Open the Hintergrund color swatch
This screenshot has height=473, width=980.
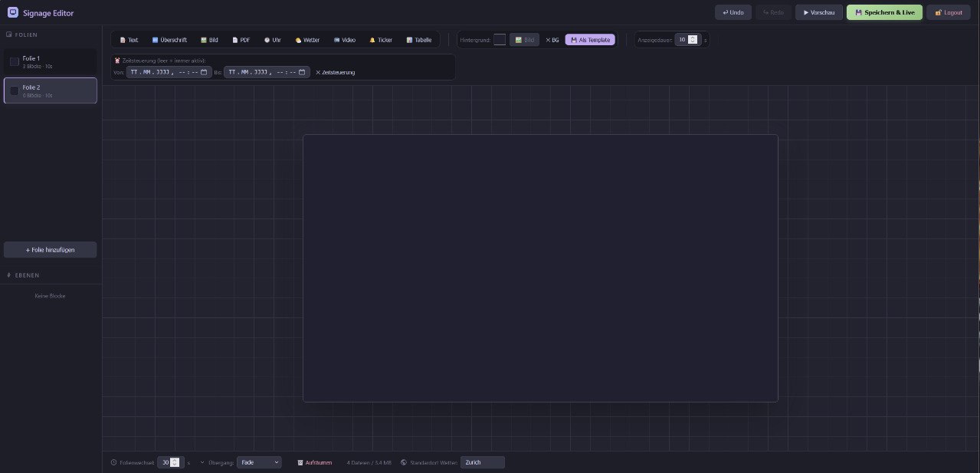click(x=500, y=40)
